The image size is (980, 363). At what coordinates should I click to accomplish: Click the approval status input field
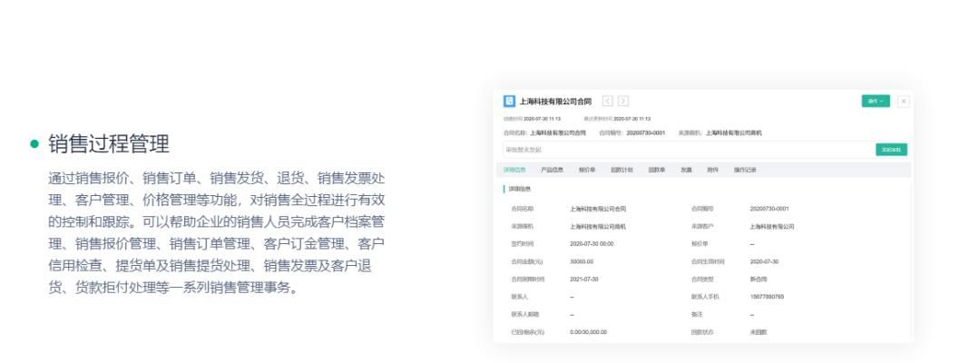688,150
